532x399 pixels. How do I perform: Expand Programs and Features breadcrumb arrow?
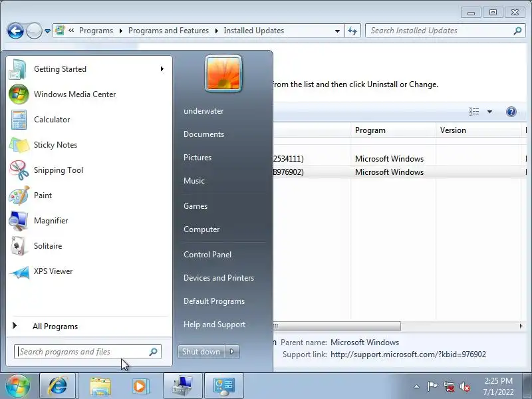217,31
